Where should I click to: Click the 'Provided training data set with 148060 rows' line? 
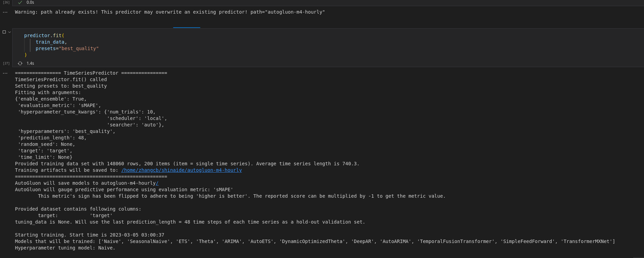pos(187,164)
